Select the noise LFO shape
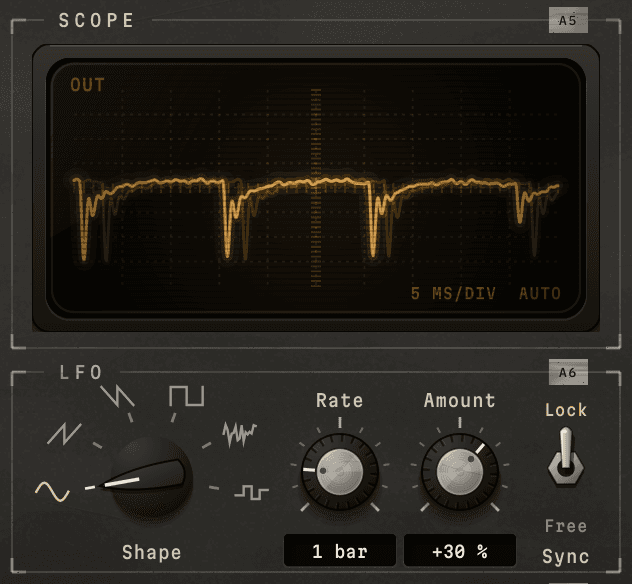 point(239,434)
